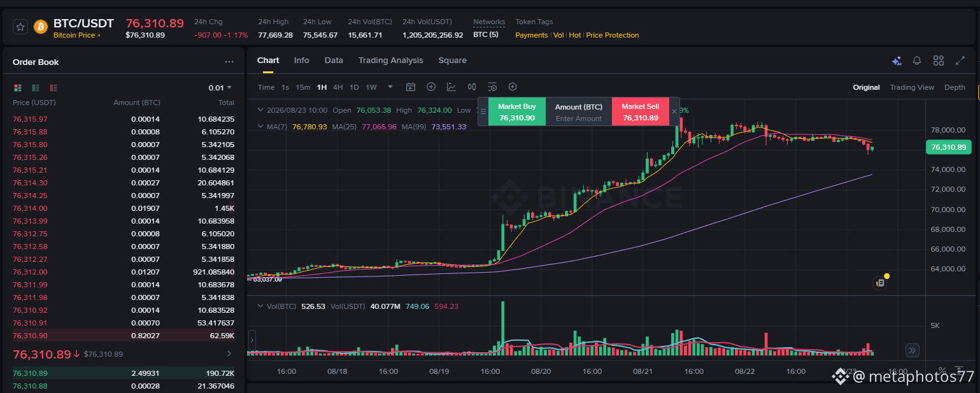Click the Enter Amount BTC field
The height and width of the screenshot is (393, 980).
click(579, 118)
